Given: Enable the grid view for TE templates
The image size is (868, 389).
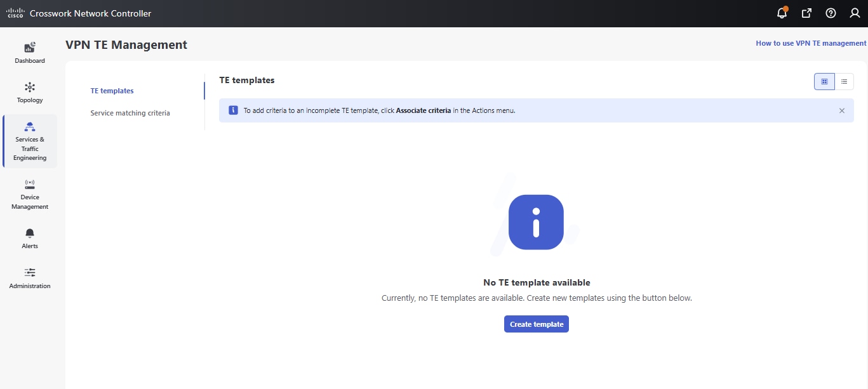Looking at the screenshot, I should pyautogui.click(x=824, y=81).
